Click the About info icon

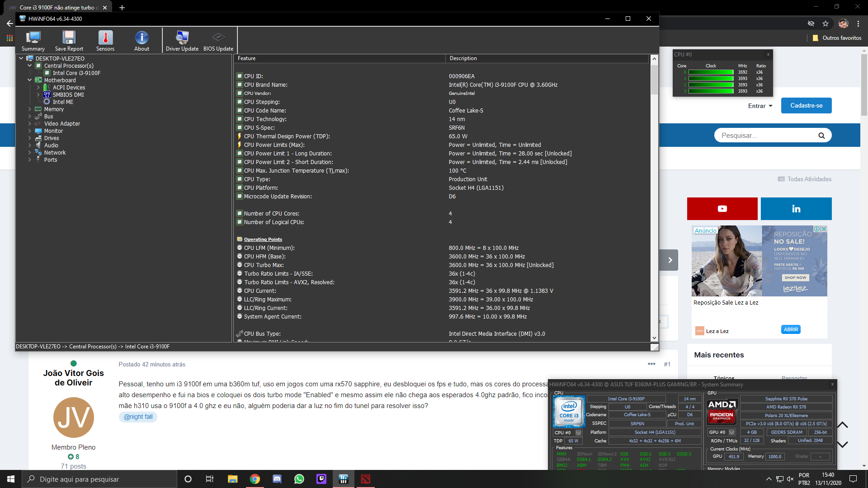click(142, 41)
